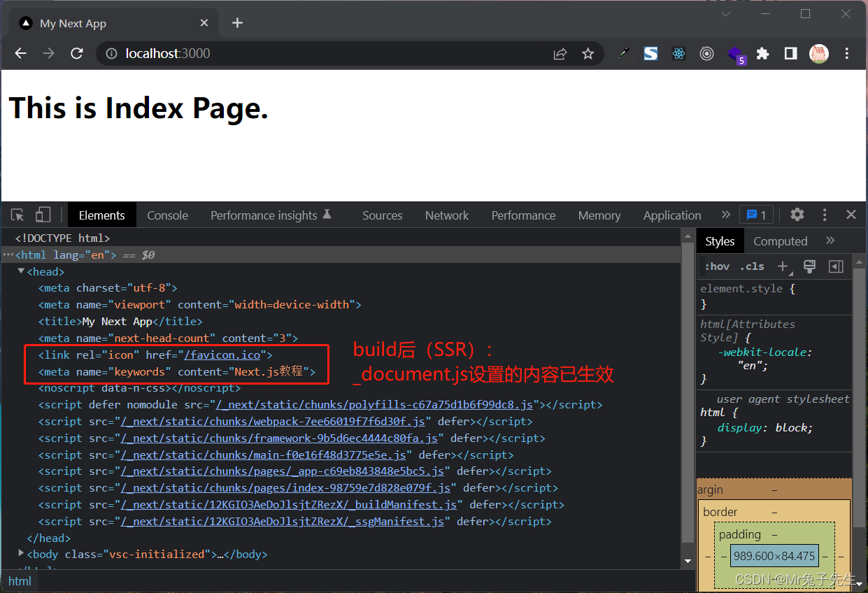Open the /favicon.ico link

pyautogui.click(x=222, y=355)
